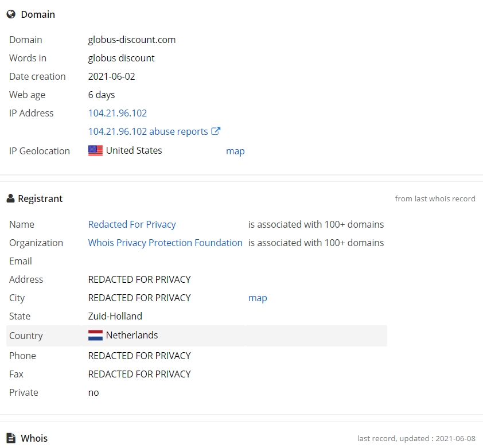
Task: Open the 104.21.96.102 abuse reports link
Action: point(148,131)
